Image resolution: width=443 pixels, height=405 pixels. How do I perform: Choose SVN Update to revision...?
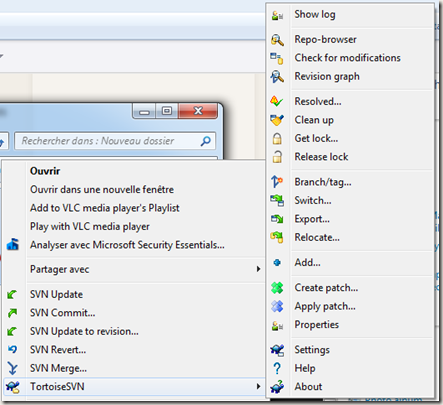[84, 331]
